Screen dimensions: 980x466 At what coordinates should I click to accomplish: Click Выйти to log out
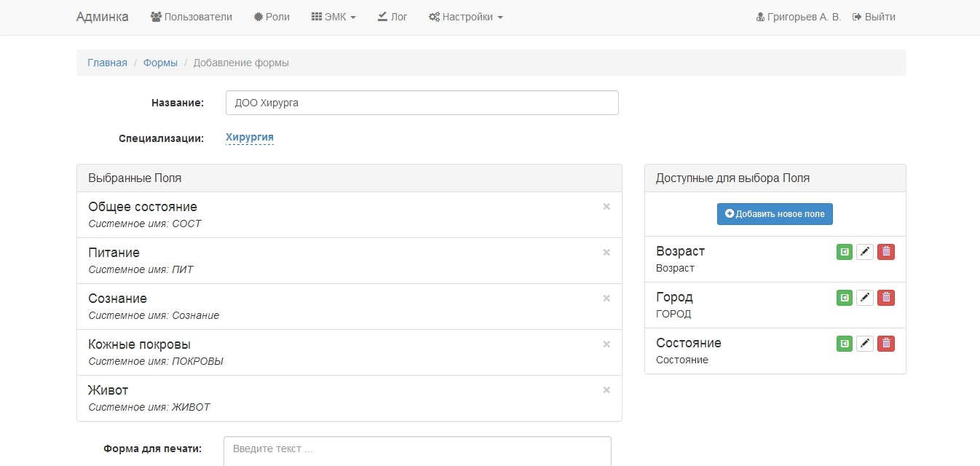[874, 17]
